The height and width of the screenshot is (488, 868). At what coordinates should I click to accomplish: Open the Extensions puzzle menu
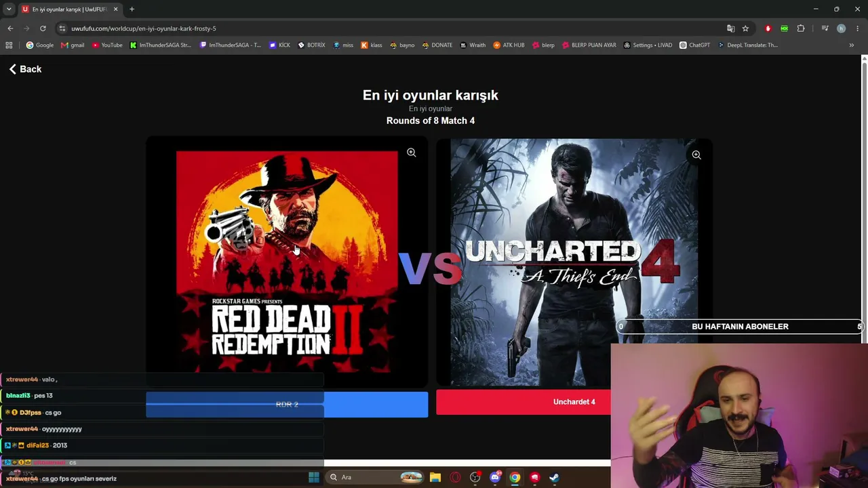[801, 28]
